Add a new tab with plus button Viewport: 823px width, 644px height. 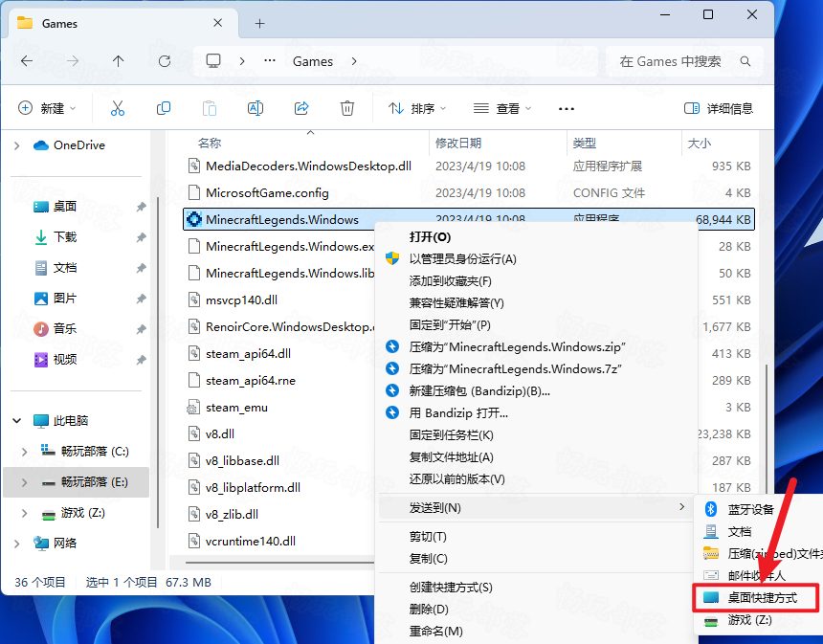pyautogui.click(x=259, y=24)
